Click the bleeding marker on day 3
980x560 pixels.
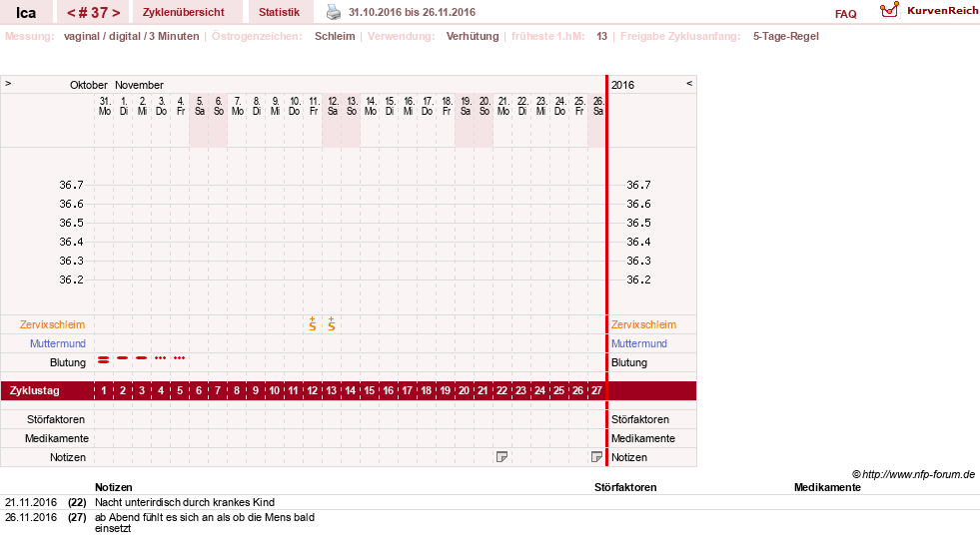pyautogui.click(x=141, y=357)
